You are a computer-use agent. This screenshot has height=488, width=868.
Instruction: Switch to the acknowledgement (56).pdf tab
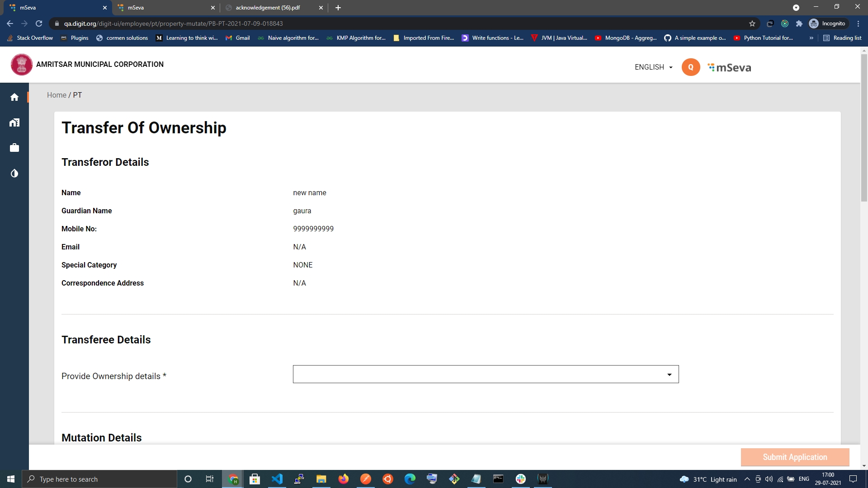coord(268,8)
